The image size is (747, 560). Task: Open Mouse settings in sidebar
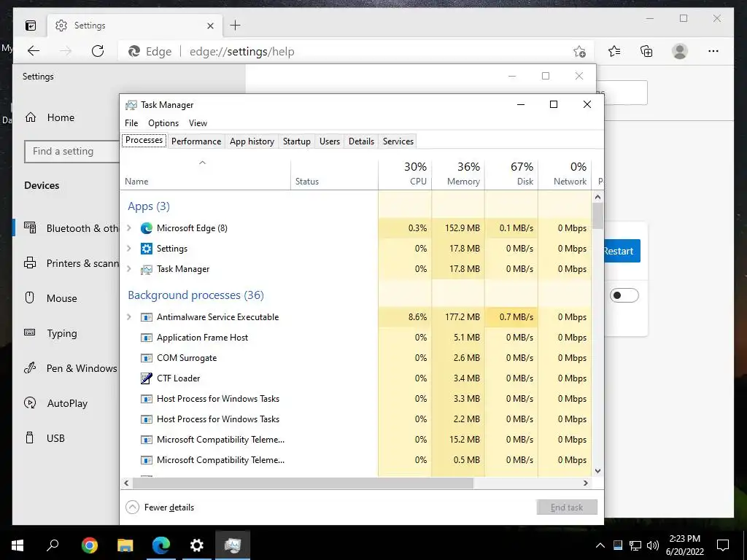[61, 298]
